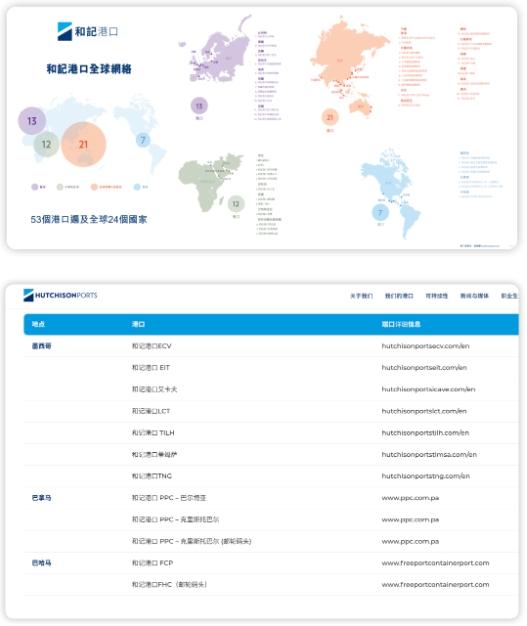Click the orange 21 circle on the world map
Viewport: 527px width, 626px height.
click(83, 144)
